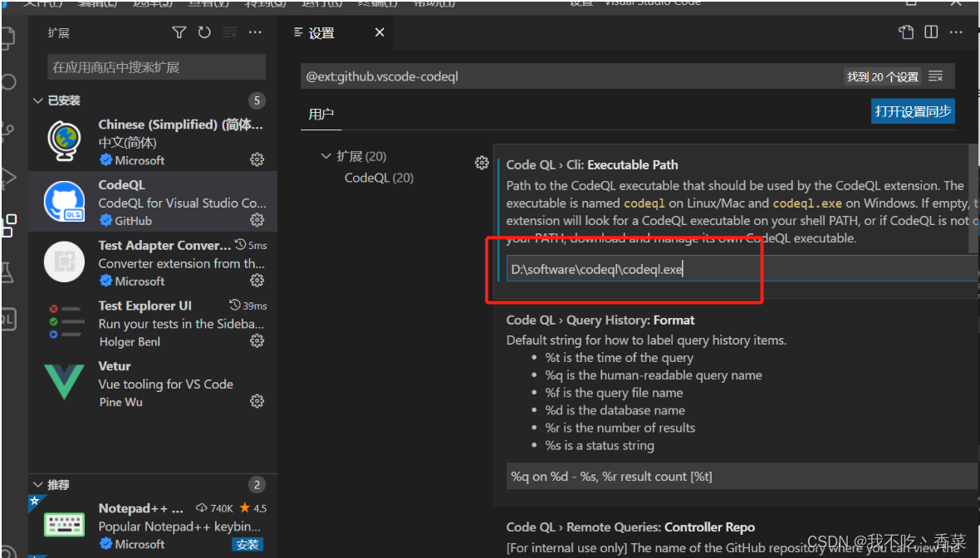980x558 pixels.
Task: Select Chinese (Simplified) extension title
Action: (180, 125)
